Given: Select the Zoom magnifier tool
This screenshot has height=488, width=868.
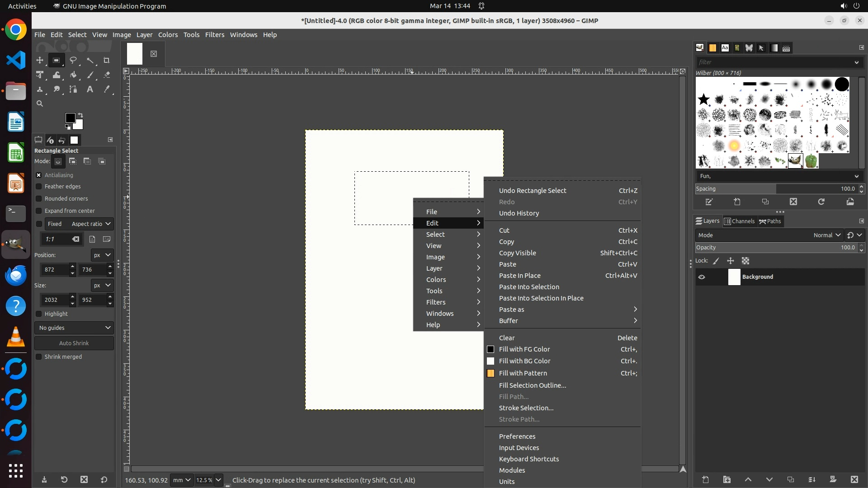Looking at the screenshot, I should pyautogui.click(x=40, y=104).
